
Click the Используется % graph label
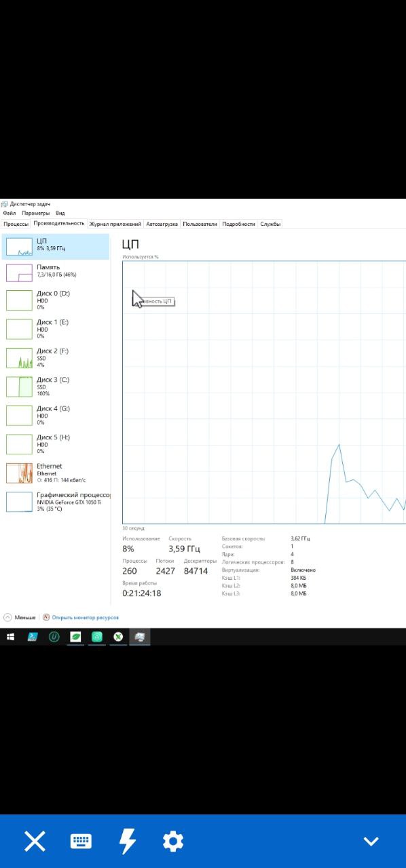click(141, 257)
